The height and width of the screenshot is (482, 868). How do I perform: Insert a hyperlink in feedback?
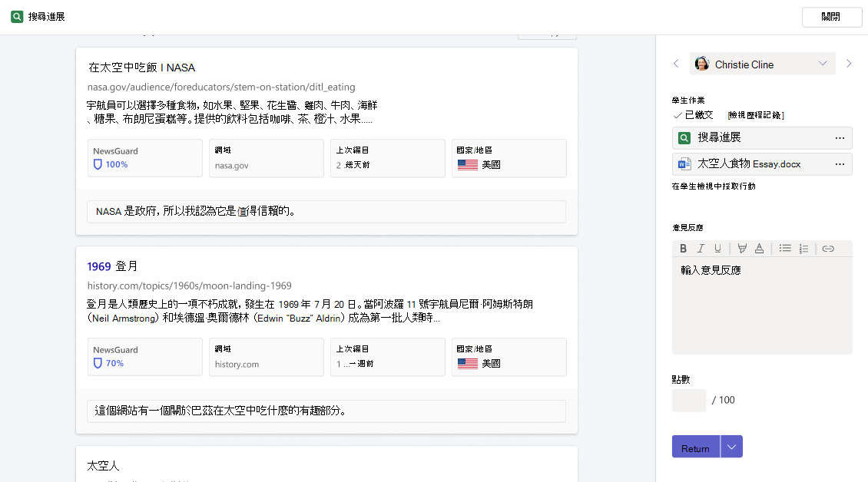tap(828, 249)
